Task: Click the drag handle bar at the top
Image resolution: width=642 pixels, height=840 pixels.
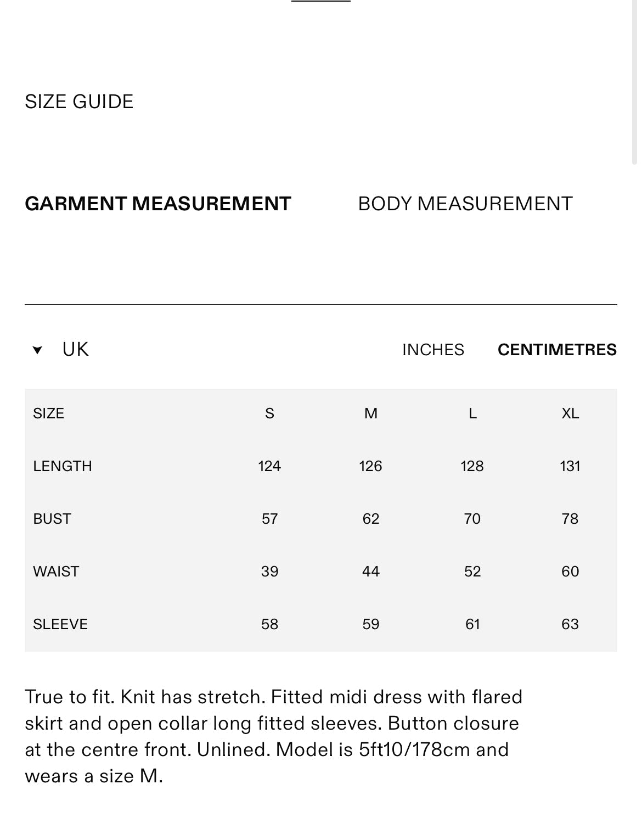Action: (321, 2)
